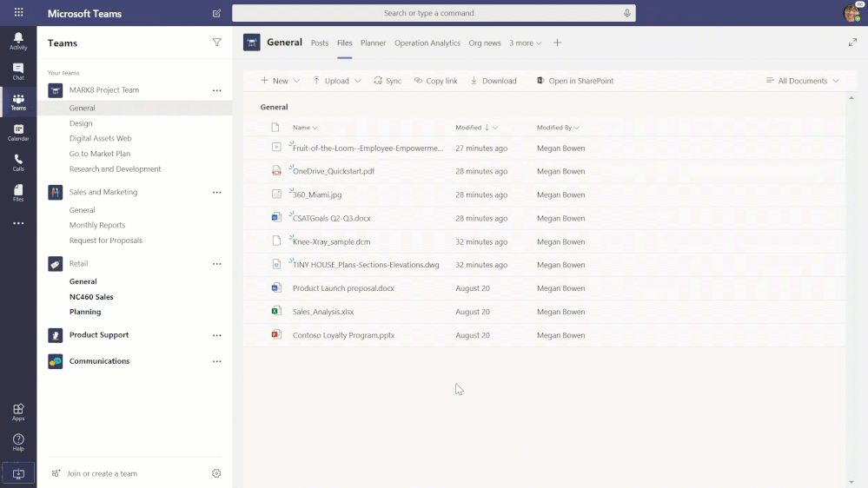Show more apps ellipsis in left rail
The width and height of the screenshot is (868, 488).
(18, 223)
